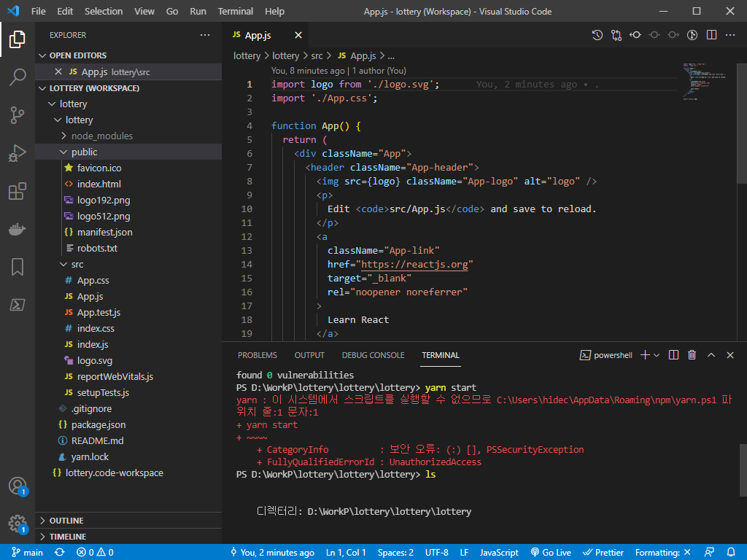Click the feedback icon in status bar
The height and width of the screenshot is (560, 747).
click(x=709, y=552)
